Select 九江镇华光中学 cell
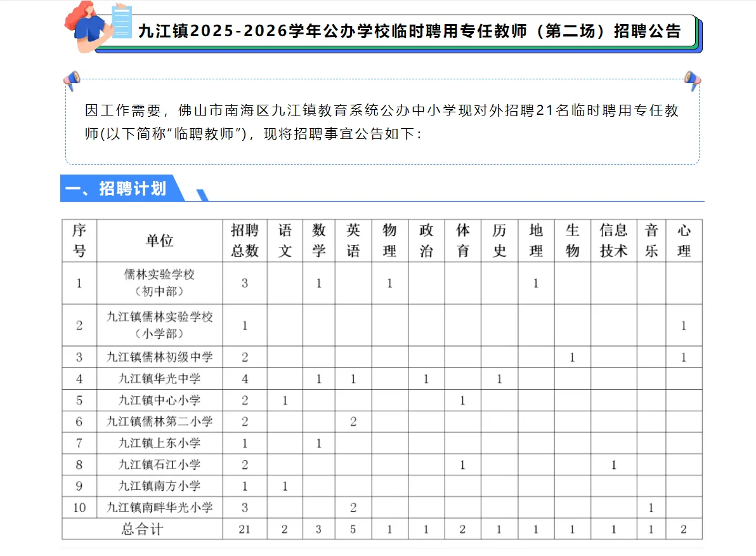This screenshot has height=556, width=756. click(160, 379)
